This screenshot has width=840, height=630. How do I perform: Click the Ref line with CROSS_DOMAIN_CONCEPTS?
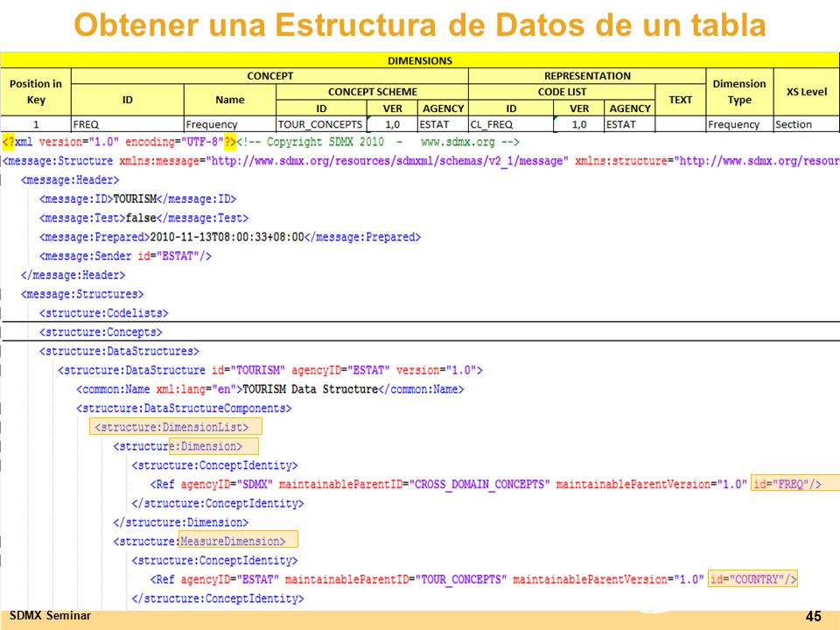[x=486, y=484]
